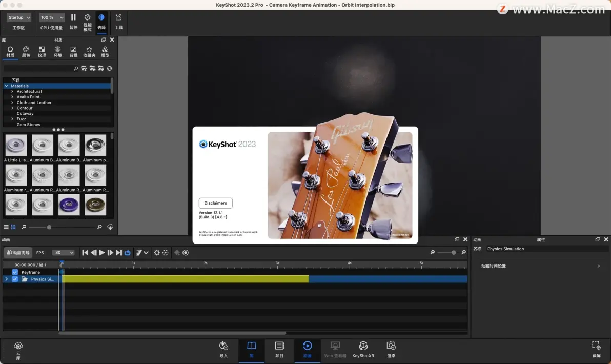
Task: Open the 动画向导 animation wizard
Action: 18,253
